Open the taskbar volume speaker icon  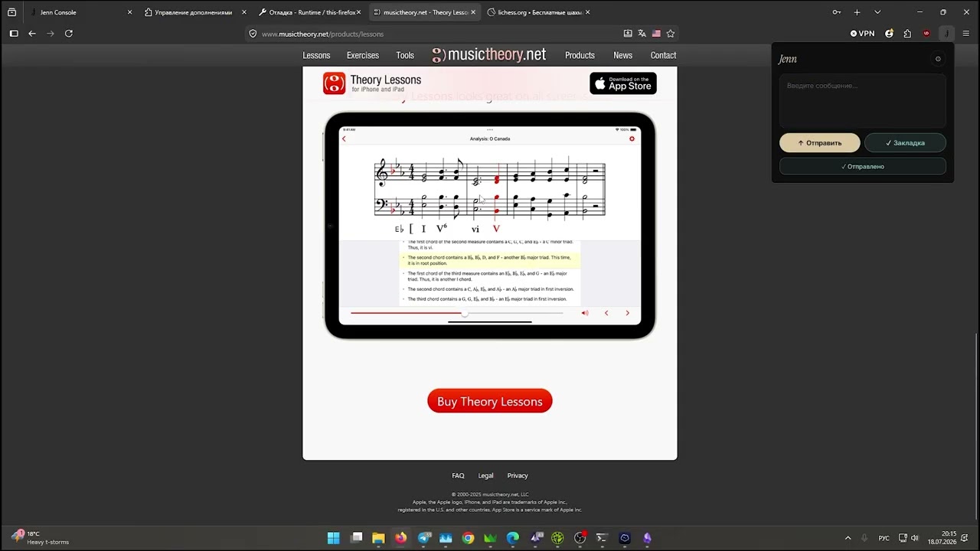click(x=914, y=538)
